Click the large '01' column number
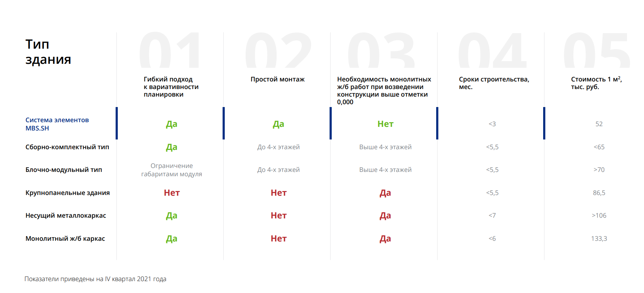This screenshot has height=293, width=644. tap(170, 50)
